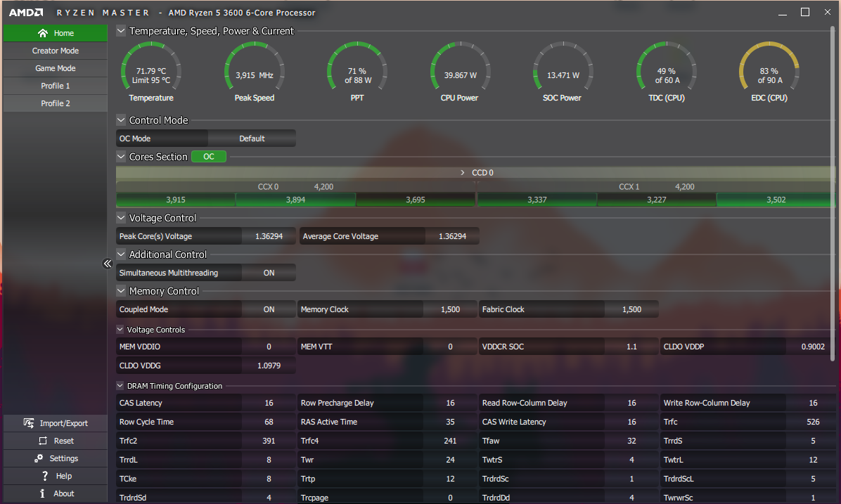Click the Home house icon
This screenshot has width=841, height=504.
[x=43, y=33]
